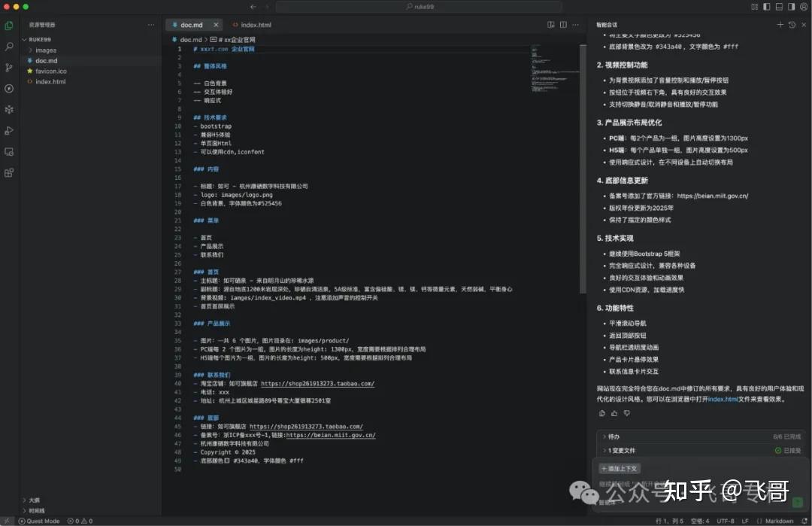Click the ### 产品展示 heading on line 33
Screen dimensions: 812x526
pyautogui.click(x=211, y=324)
